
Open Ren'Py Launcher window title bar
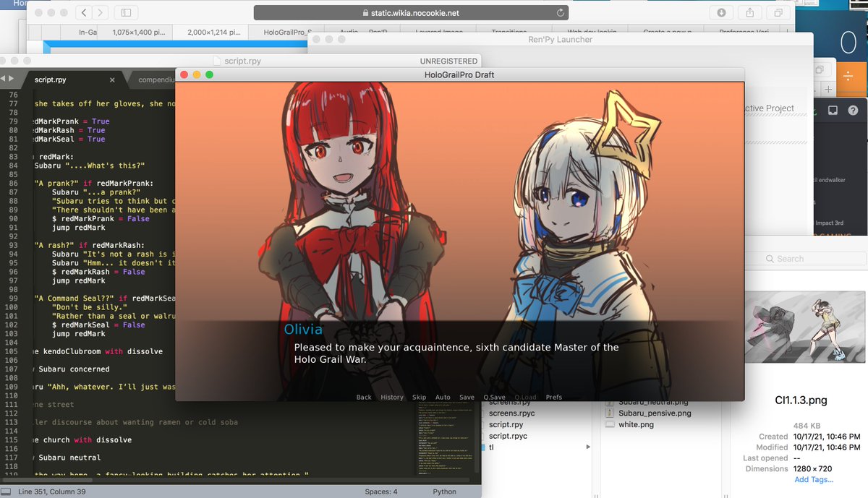click(x=560, y=39)
